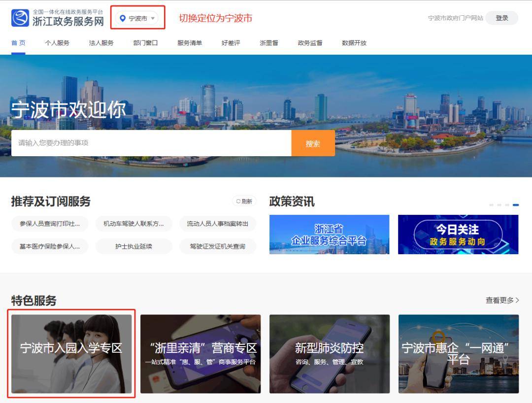Viewport: 532px width, 403px height.
Task: Open 政务监督 navigation item
Action: [x=310, y=43]
